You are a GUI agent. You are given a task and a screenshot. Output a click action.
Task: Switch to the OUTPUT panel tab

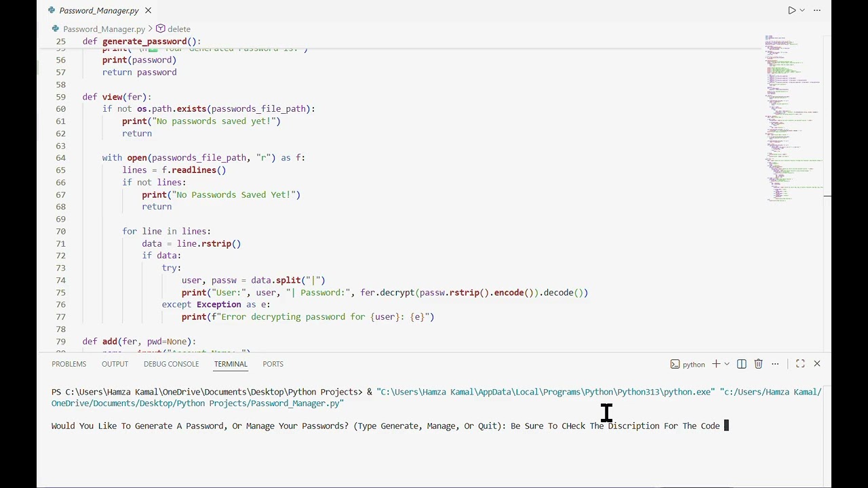coord(115,364)
